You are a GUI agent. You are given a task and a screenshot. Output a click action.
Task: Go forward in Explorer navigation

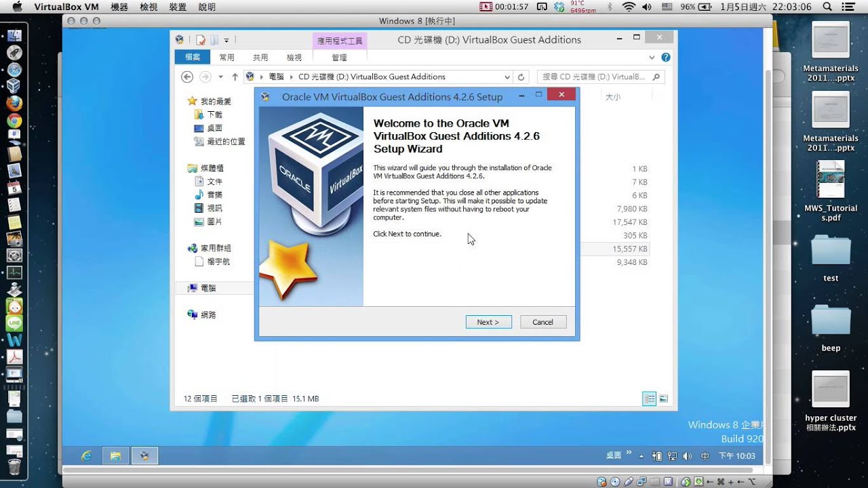pyautogui.click(x=205, y=77)
